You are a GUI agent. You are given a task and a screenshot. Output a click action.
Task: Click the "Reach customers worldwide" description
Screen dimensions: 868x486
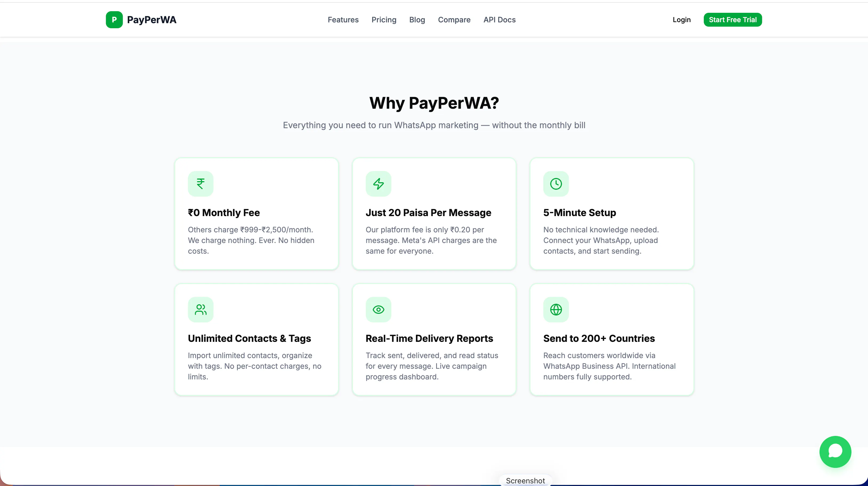[x=609, y=366]
